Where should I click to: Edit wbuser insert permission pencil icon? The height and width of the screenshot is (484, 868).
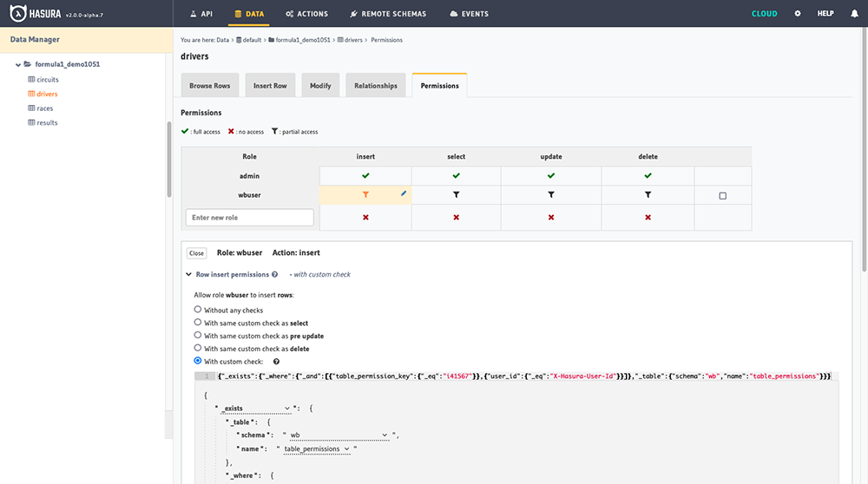pos(404,193)
